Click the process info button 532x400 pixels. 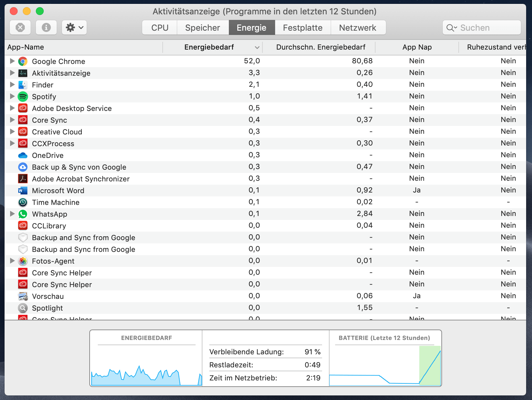point(46,27)
